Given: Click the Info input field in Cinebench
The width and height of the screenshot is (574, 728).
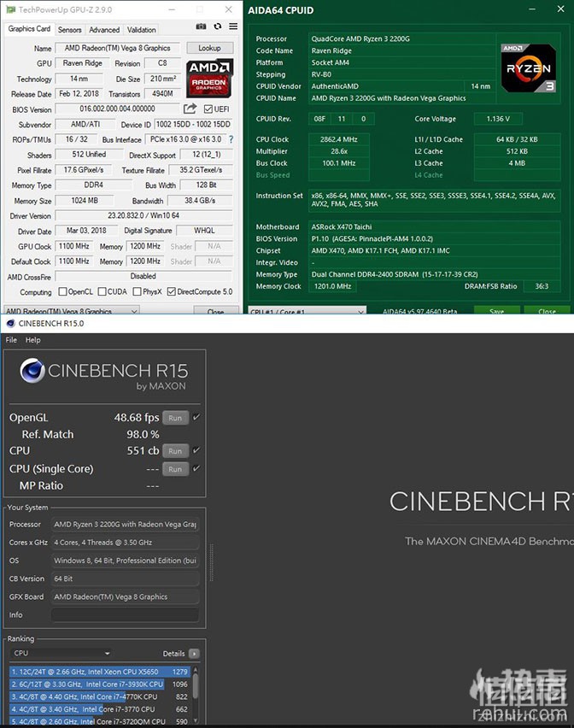Looking at the screenshot, I should tap(126, 614).
